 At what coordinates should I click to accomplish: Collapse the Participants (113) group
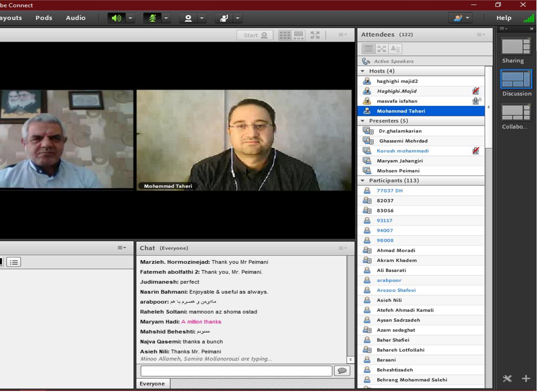point(362,181)
